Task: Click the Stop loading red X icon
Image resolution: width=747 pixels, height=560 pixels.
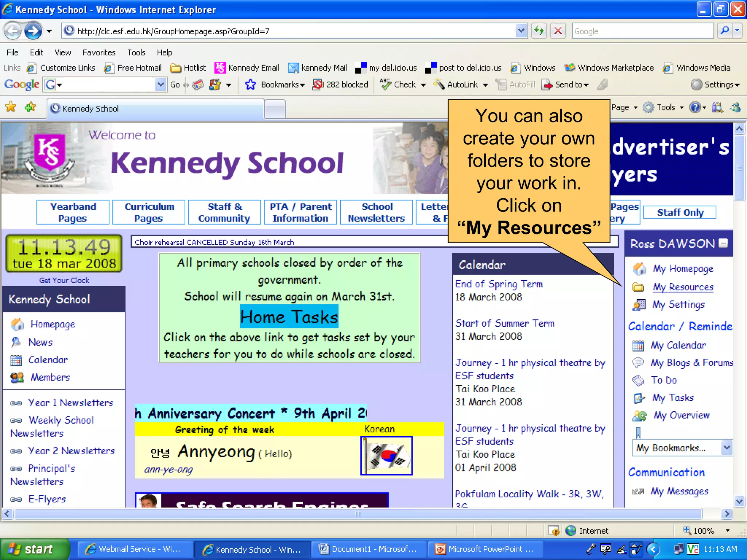Action: tap(558, 31)
